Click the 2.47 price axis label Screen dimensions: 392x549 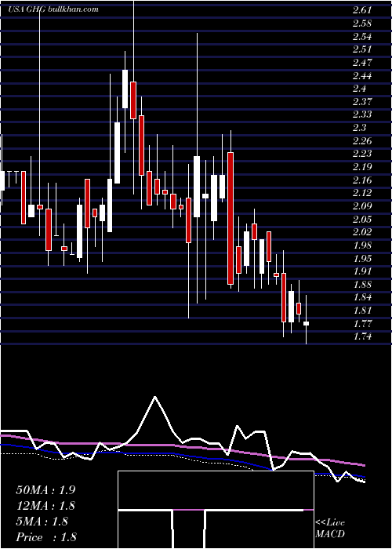coord(361,63)
